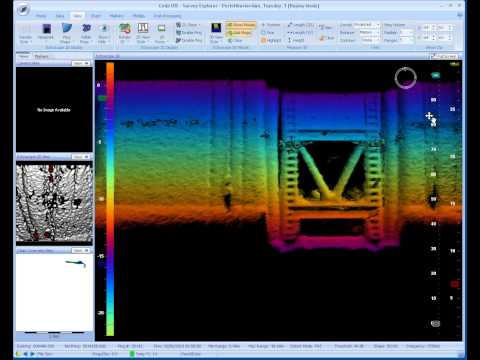Screen dimensions: 480x360
Task: Switch to the Data ribbon tab
Action: tap(60, 16)
